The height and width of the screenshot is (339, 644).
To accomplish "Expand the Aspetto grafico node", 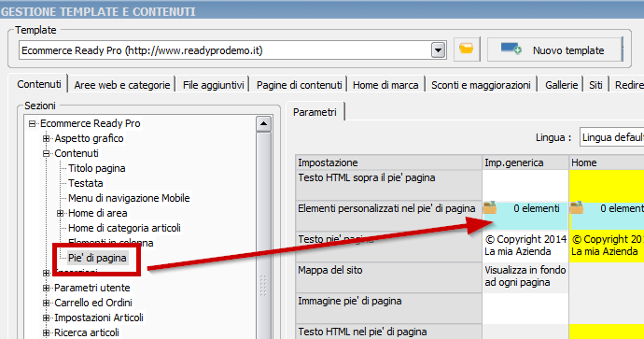I will 46,138.
